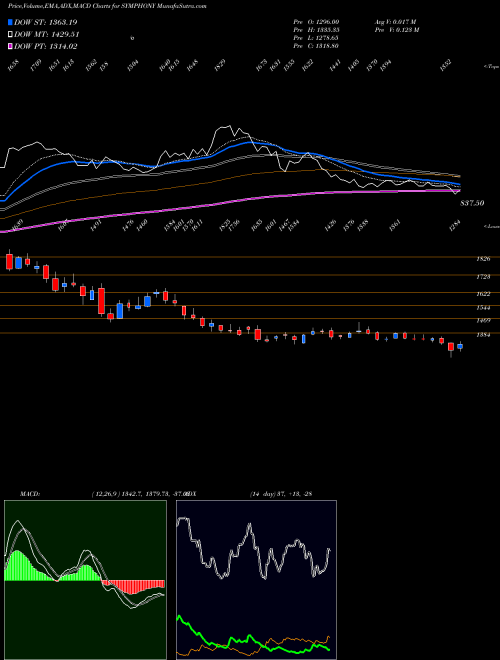
Task: Click the ADX (14 day) values text
Action: (281, 494)
